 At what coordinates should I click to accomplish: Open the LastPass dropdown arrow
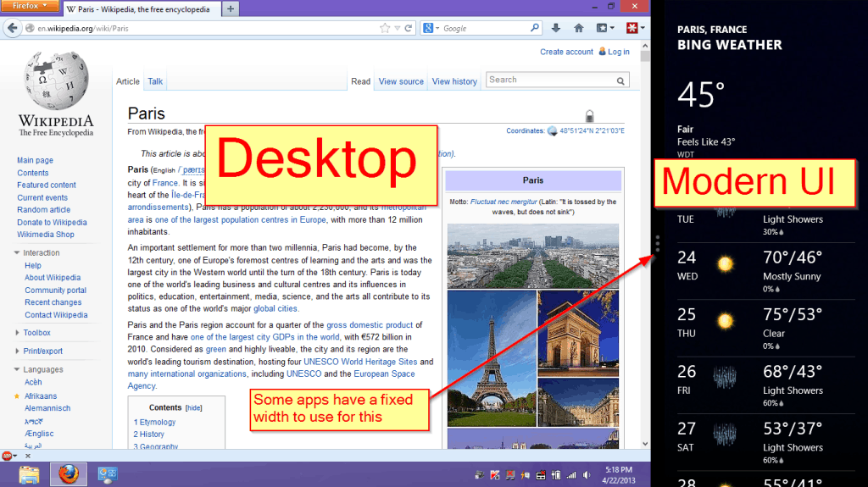click(643, 28)
